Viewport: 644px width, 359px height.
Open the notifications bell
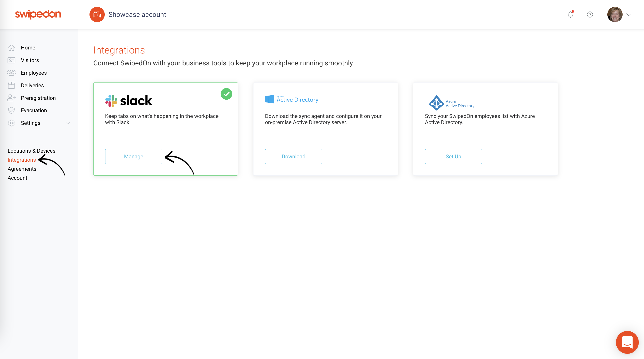click(x=570, y=15)
